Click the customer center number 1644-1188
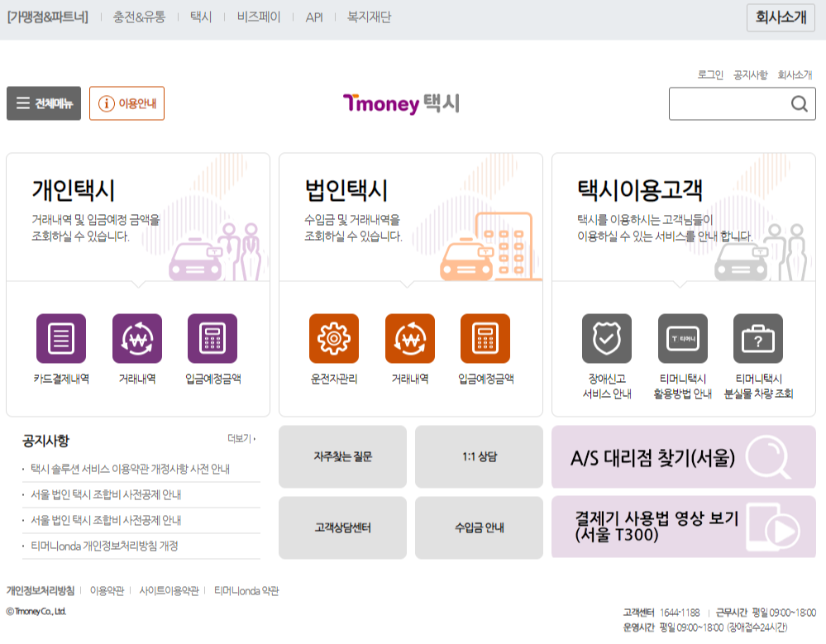826x644 pixels. click(680, 613)
